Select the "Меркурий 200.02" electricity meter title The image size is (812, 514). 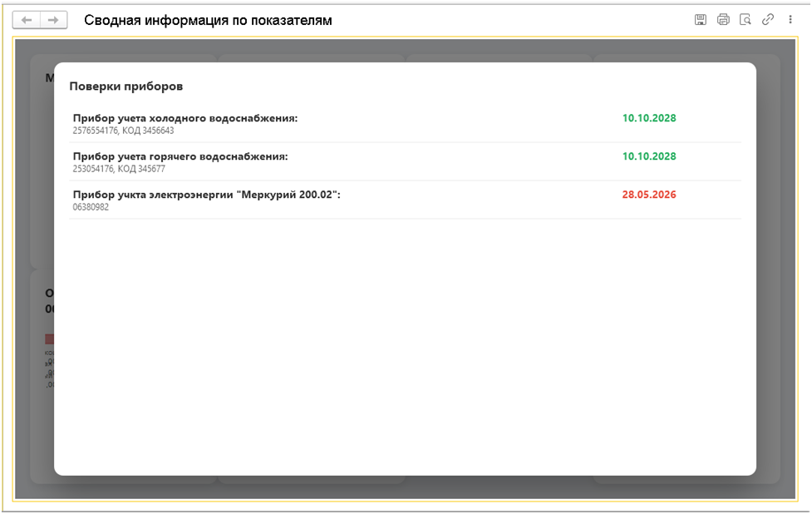pyautogui.click(x=207, y=195)
